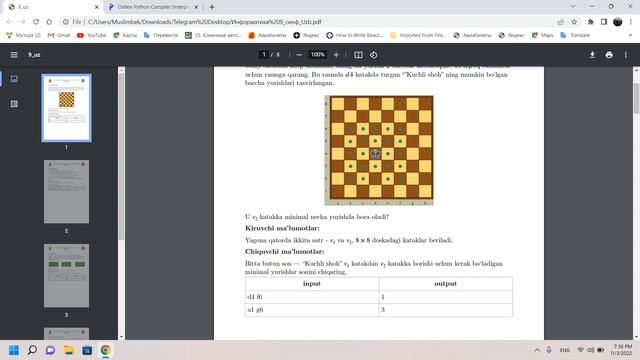The width and height of the screenshot is (640, 360).
Task: Open the Maps bookmark
Action: [x=542, y=35]
